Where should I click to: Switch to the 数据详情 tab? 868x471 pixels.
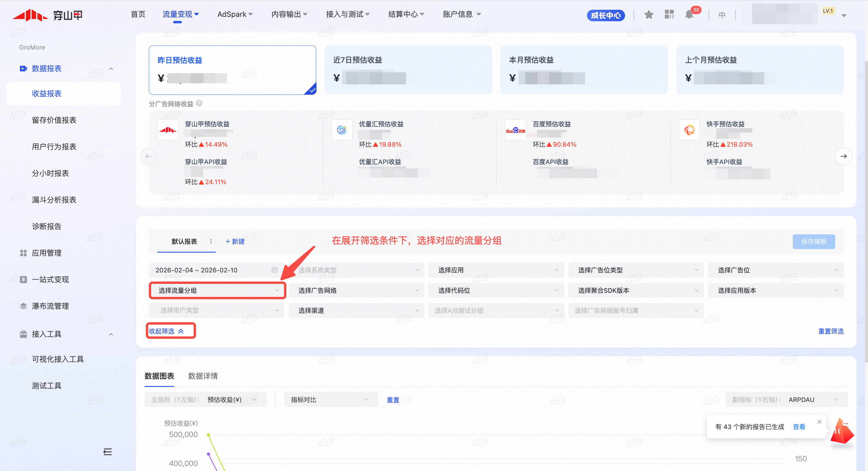tap(203, 376)
